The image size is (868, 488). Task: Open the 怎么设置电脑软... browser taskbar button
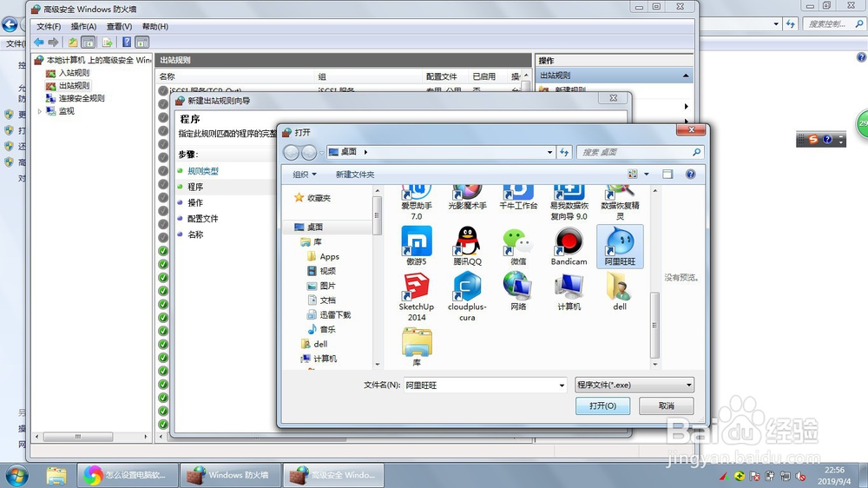128,475
